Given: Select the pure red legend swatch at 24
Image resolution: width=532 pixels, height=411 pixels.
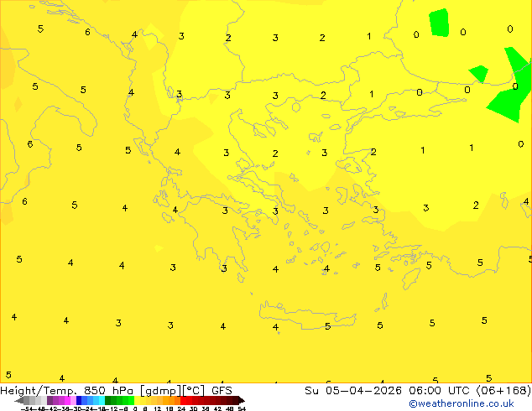Looking at the screenshot, I should click(x=184, y=400).
